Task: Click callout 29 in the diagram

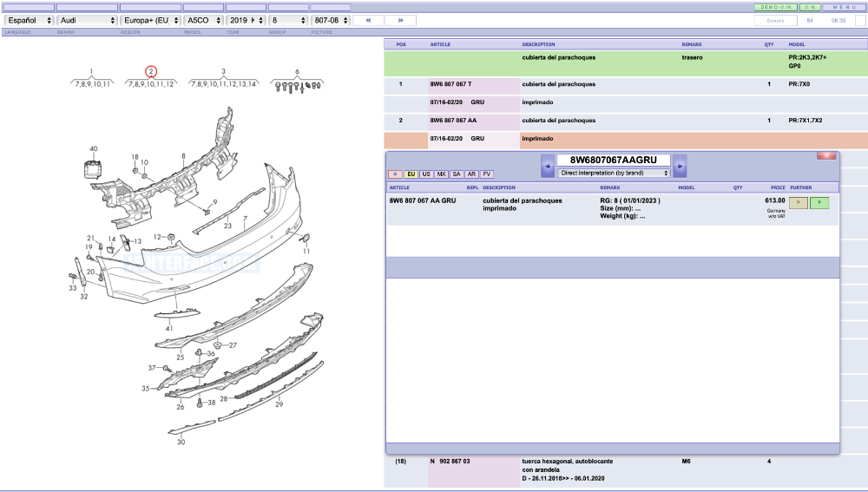Action: tap(279, 404)
